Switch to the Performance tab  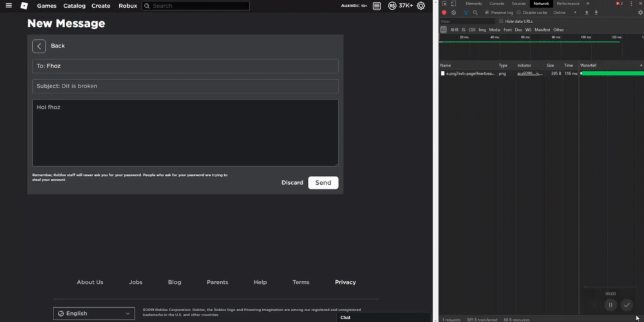click(568, 4)
